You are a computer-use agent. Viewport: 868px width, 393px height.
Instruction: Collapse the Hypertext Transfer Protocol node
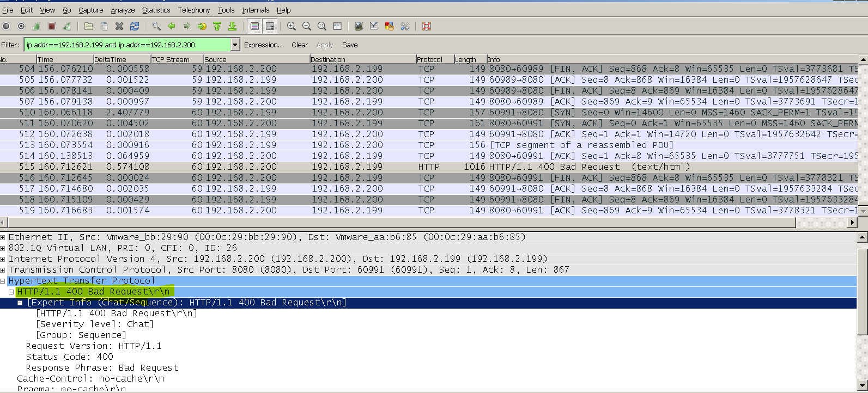tap(3, 281)
